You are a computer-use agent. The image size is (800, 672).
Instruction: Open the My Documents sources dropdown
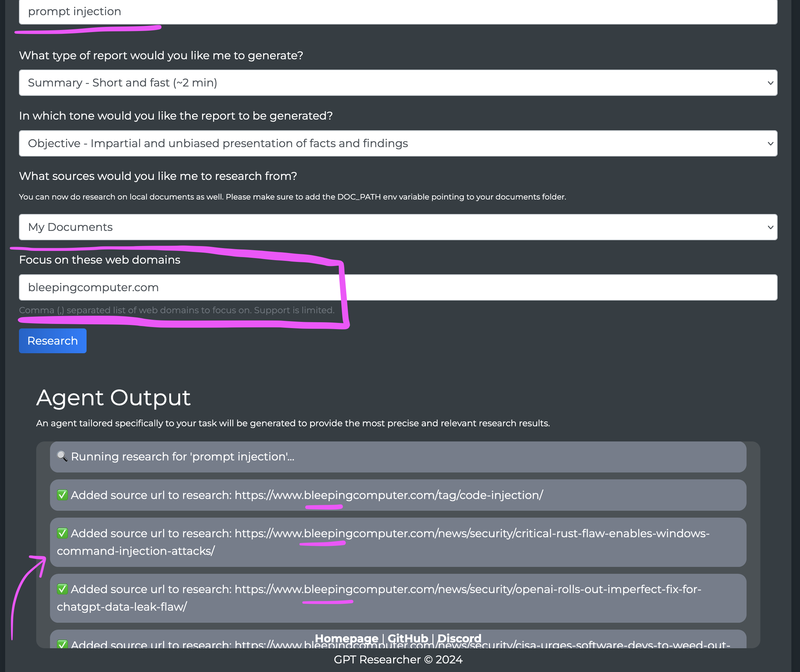click(398, 227)
